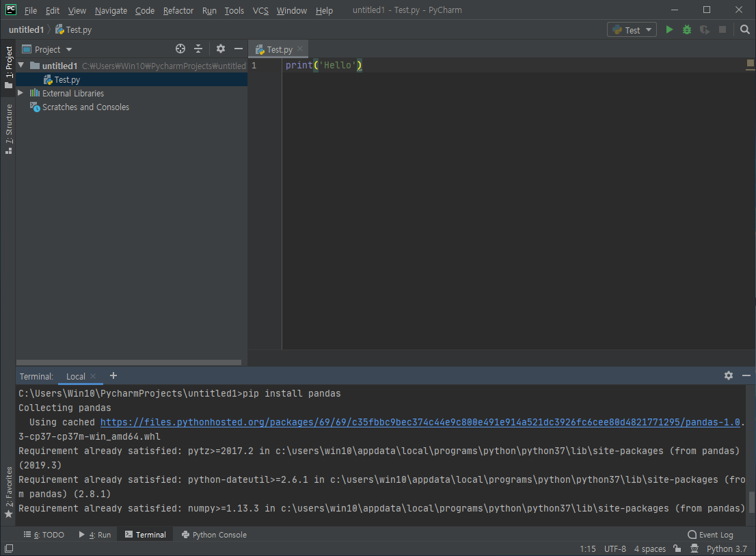Screen dimensions: 756x556
Task: Click the terminal vertical scrollbar thumb
Action: click(x=751, y=503)
